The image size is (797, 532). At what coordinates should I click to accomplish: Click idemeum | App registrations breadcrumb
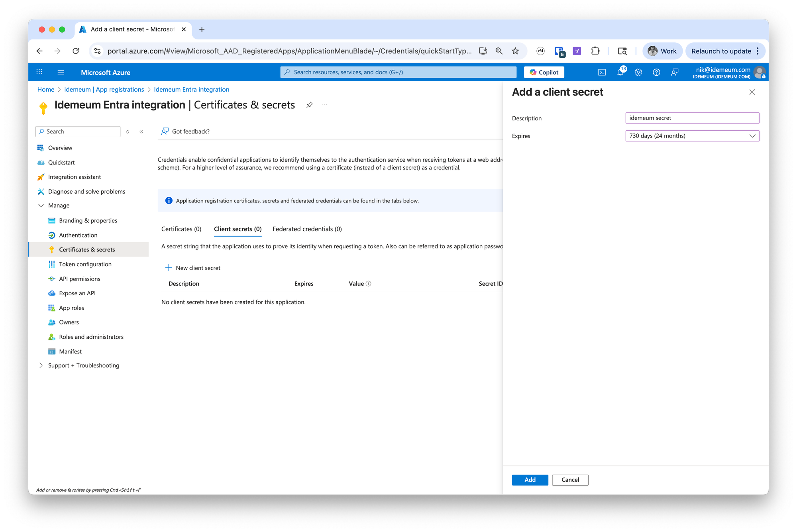coord(104,90)
